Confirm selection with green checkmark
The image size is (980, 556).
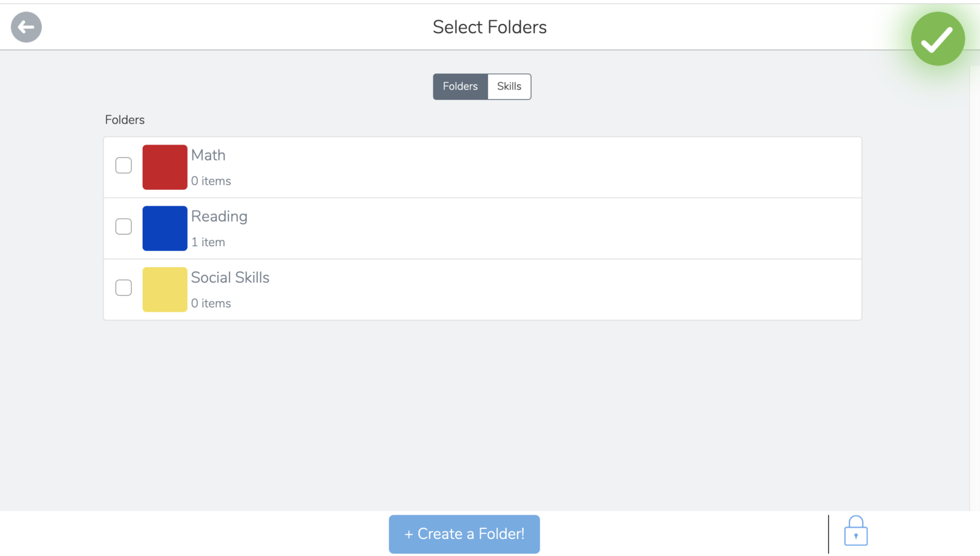pos(938,39)
